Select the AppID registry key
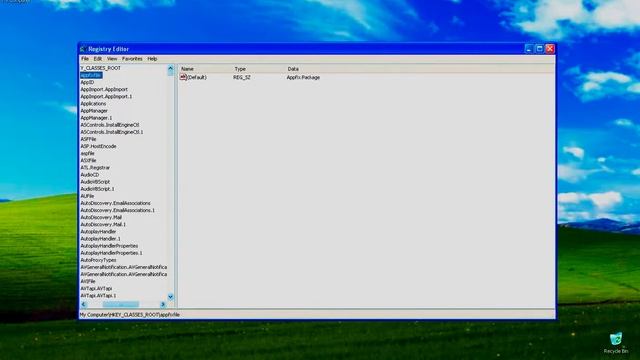The height and width of the screenshot is (360, 640). [87, 82]
